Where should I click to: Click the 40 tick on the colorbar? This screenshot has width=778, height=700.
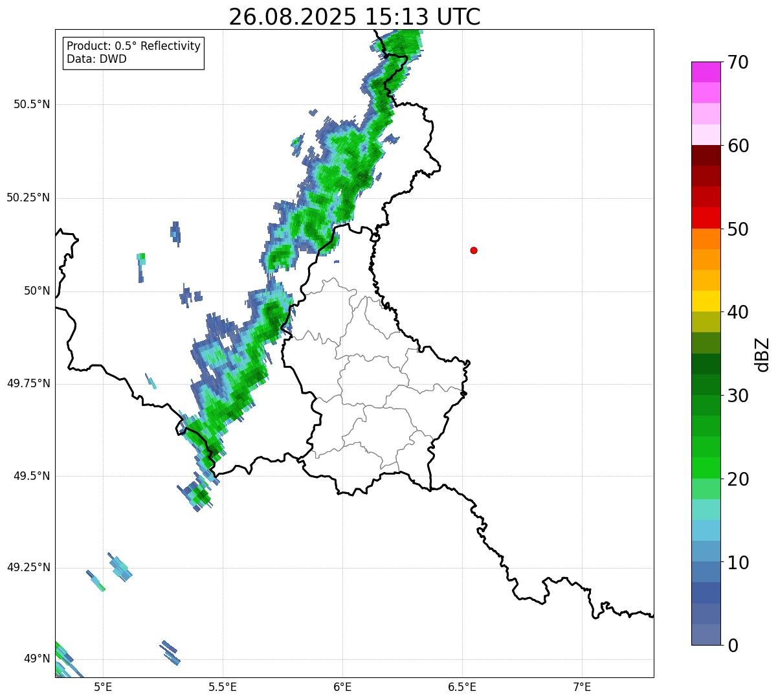point(737,312)
